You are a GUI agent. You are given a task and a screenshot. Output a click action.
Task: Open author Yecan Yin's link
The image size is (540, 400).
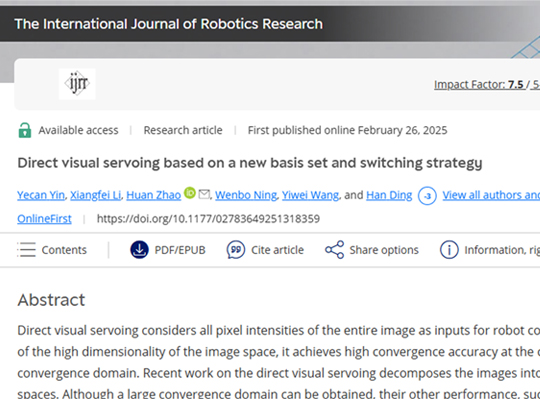click(41, 195)
